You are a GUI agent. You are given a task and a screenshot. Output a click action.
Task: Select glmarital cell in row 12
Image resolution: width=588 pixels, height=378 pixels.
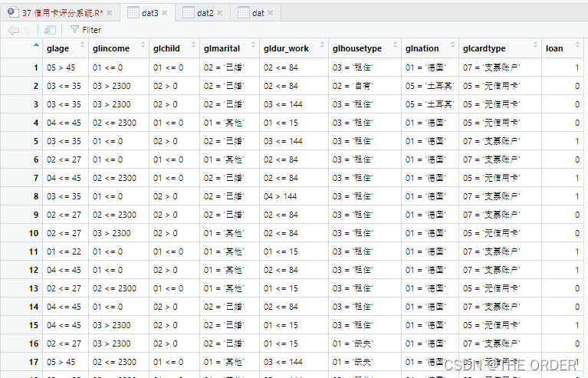(229, 270)
